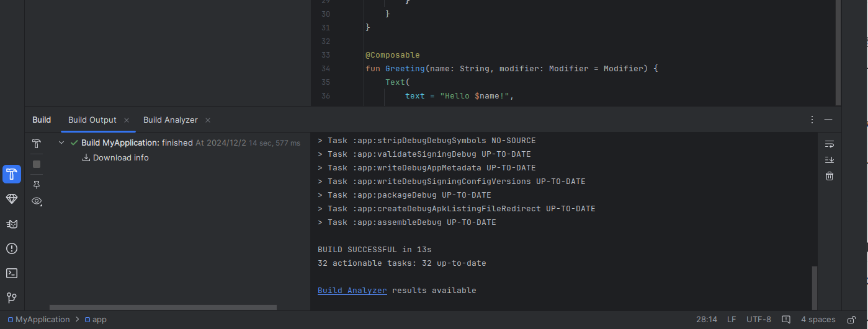
Task: Open the Build panel three-dot options menu
Action: pos(812,120)
